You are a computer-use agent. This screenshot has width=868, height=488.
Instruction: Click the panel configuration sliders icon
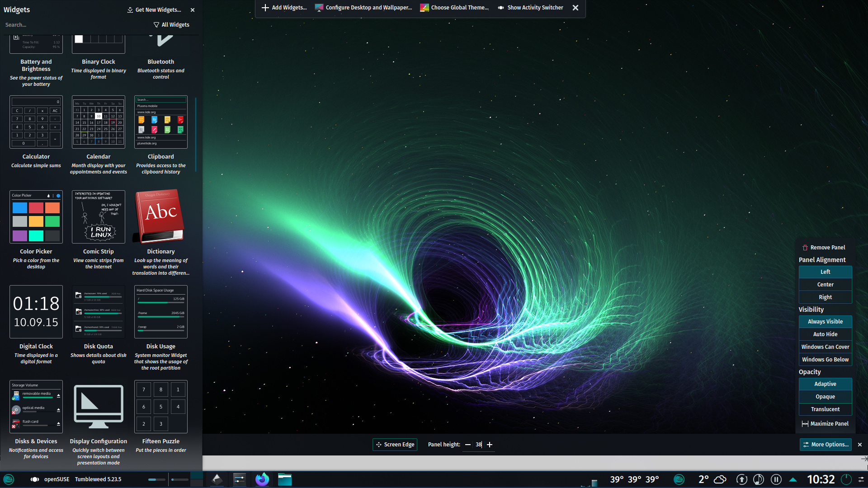861,479
